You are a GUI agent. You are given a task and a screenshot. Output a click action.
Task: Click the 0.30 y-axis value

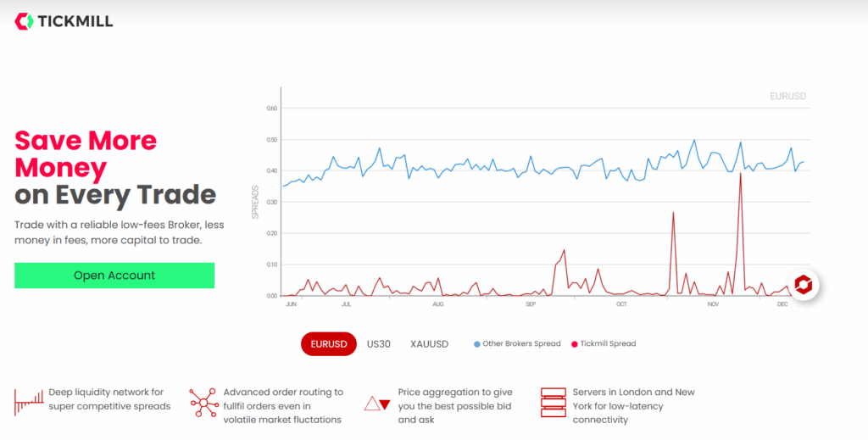pyautogui.click(x=272, y=202)
